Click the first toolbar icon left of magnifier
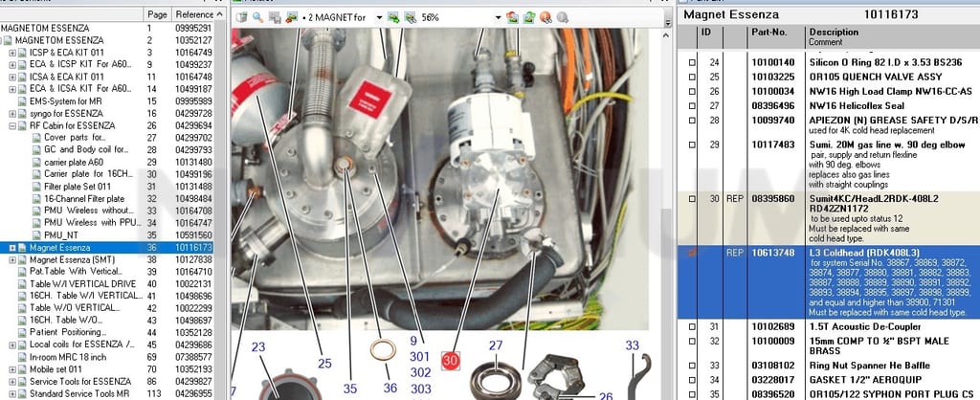The width and height of the screenshot is (980, 400). pos(241,17)
